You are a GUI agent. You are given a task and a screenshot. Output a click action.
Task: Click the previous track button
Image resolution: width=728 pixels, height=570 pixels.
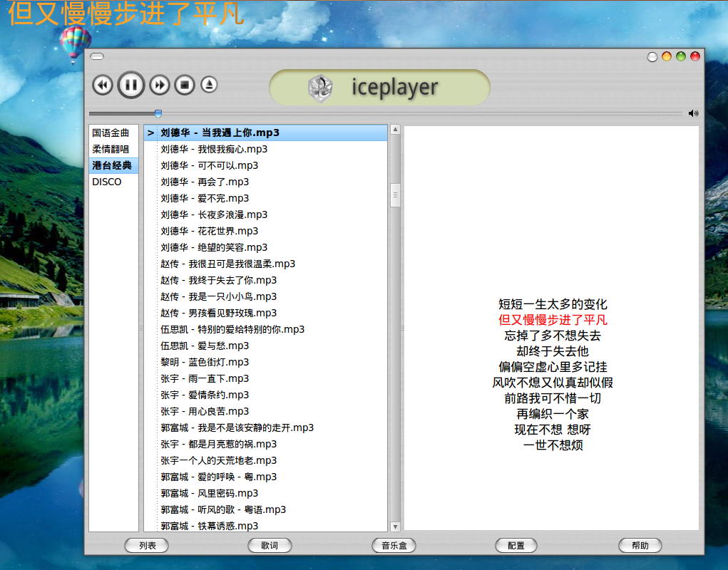[103, 85]
